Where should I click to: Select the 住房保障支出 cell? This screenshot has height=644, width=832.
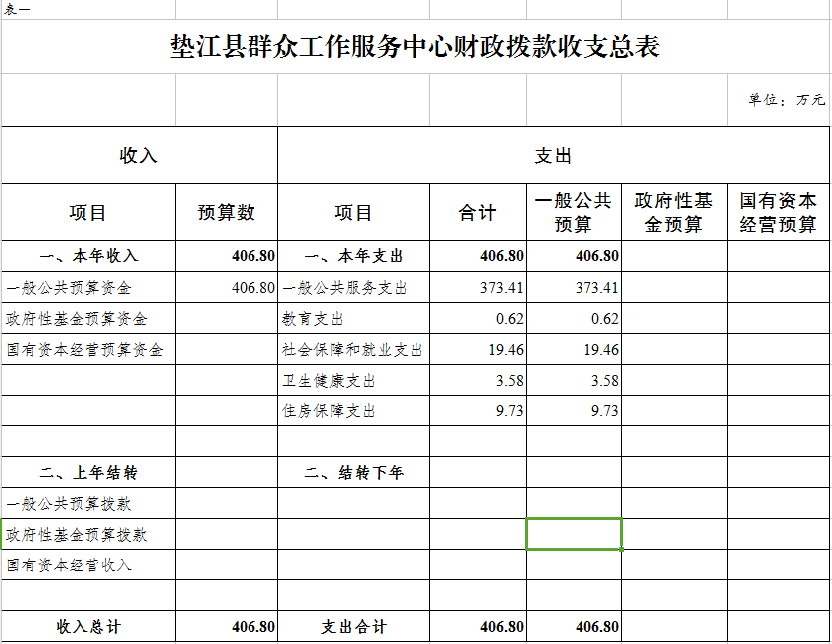pyautogui.click(x=354, y=411)
